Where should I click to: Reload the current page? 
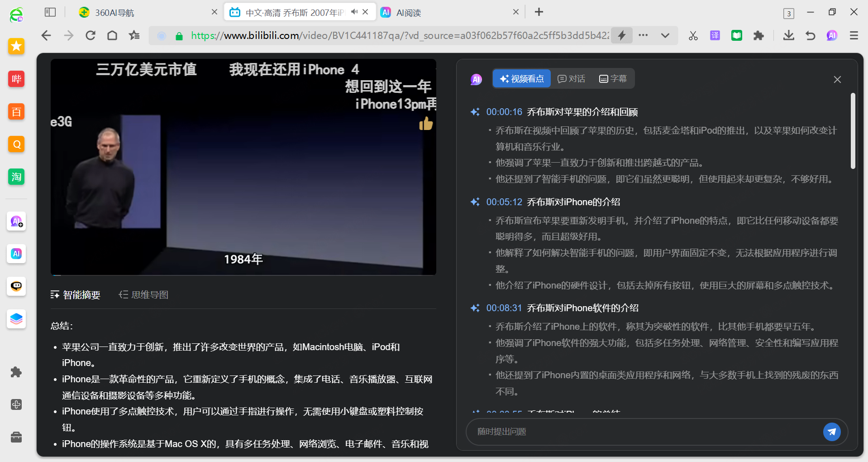91,35
